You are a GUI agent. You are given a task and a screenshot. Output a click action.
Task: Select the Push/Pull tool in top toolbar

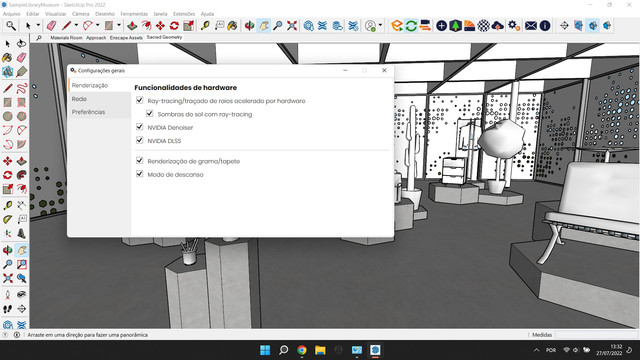coord(132,26)
